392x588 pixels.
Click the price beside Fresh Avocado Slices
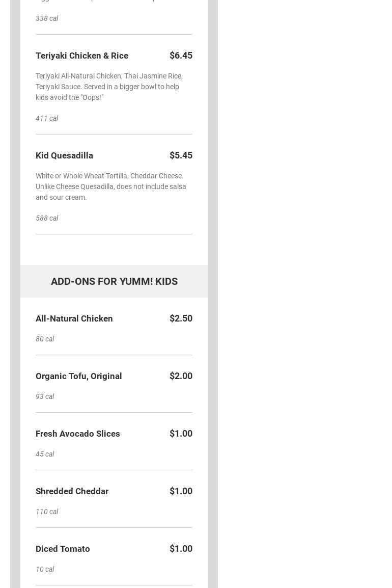coord(181,434)
